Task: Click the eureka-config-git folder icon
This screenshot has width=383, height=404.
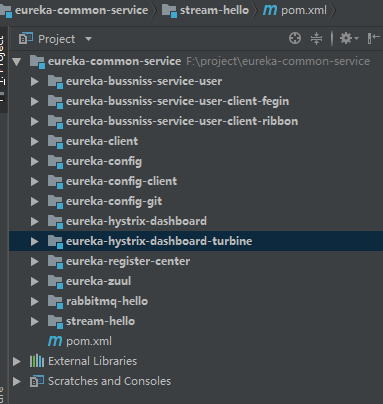Action: (x=55, y=202)
